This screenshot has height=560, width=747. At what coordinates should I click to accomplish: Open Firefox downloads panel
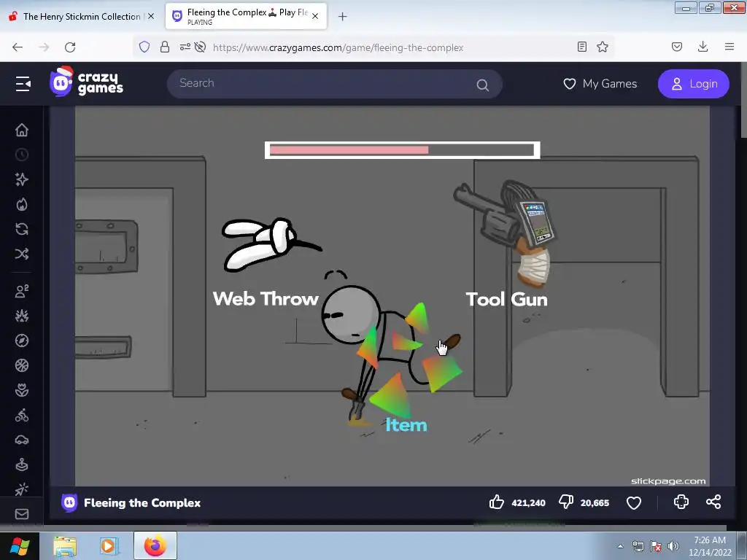click(x=703, y=47)
